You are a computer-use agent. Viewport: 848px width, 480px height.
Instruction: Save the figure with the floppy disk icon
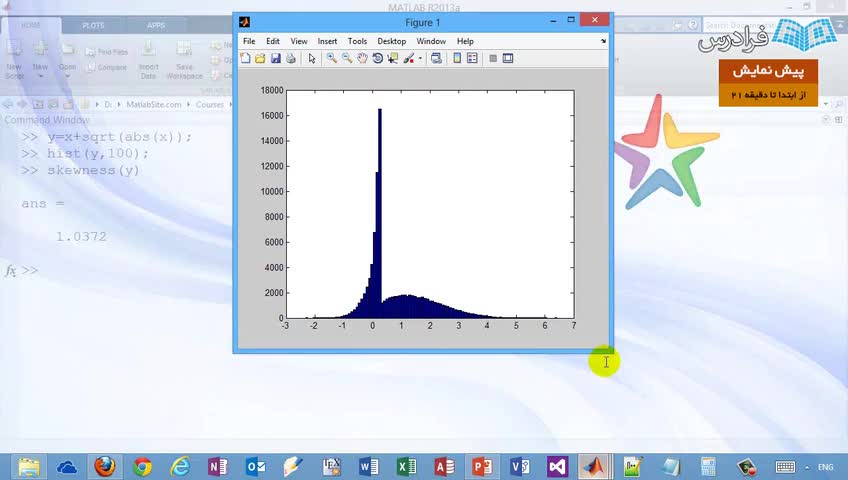coord(276,58)
